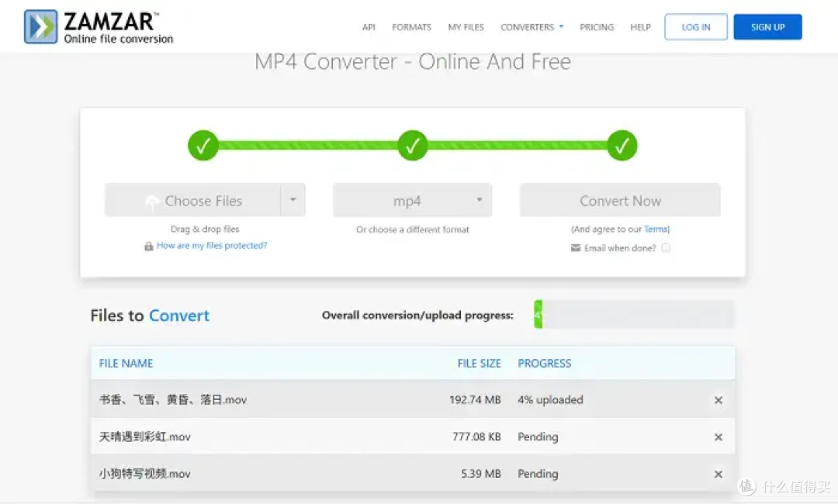Remove the 天晴遇到彩虹.mov file

coord(719,437)
